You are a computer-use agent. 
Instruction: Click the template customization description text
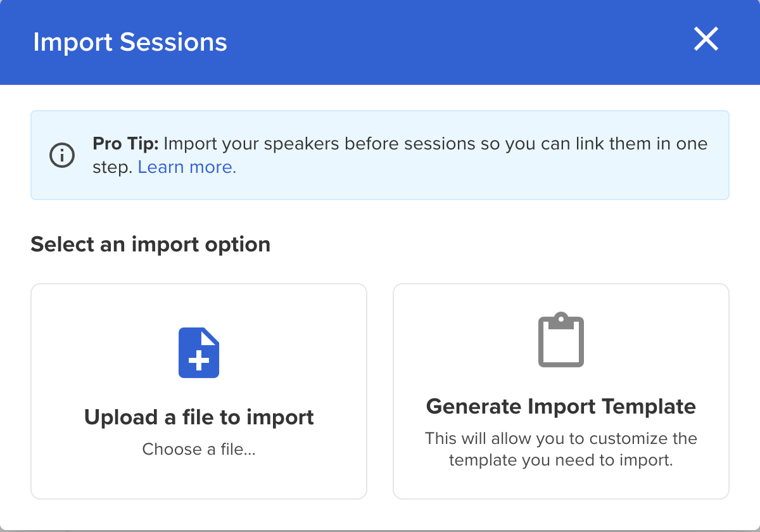(x=561, y=449)
